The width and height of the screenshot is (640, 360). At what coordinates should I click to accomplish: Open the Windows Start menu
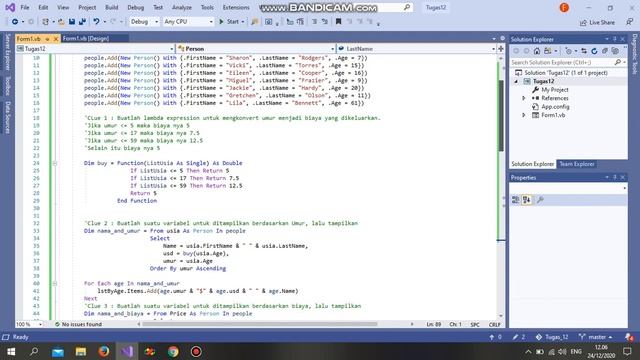(x=11, y=351)
